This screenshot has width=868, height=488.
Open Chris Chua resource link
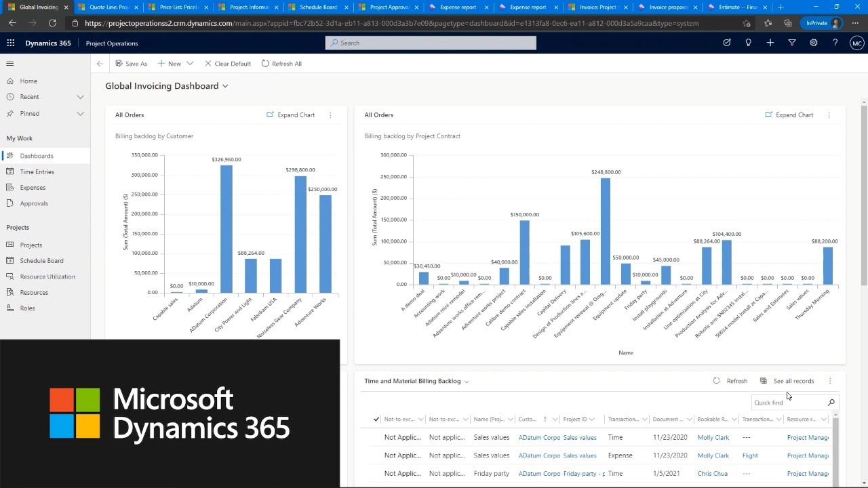[713, 474]
